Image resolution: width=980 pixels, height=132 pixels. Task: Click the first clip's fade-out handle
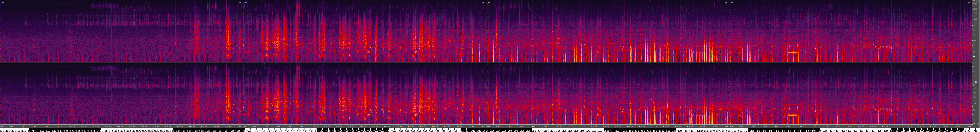[x=240, y=2]
